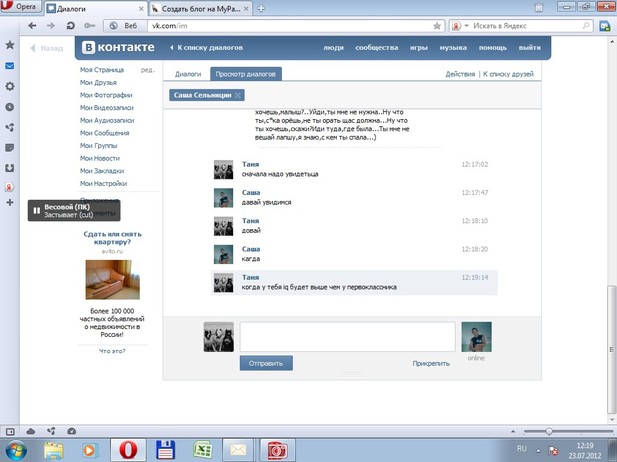Viewport: 617px width, 462px height.
Task: Open Yandex panel in sidebar
Action: tap(10, 187)
